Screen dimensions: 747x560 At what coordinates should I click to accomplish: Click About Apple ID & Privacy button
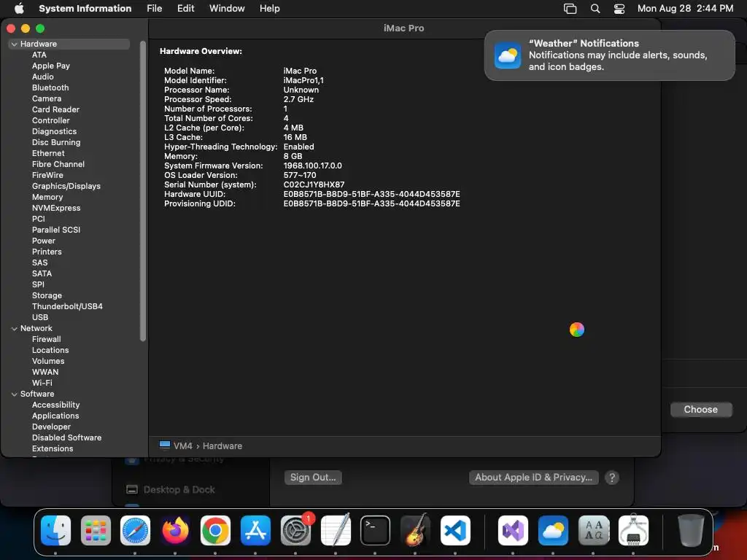533,477
